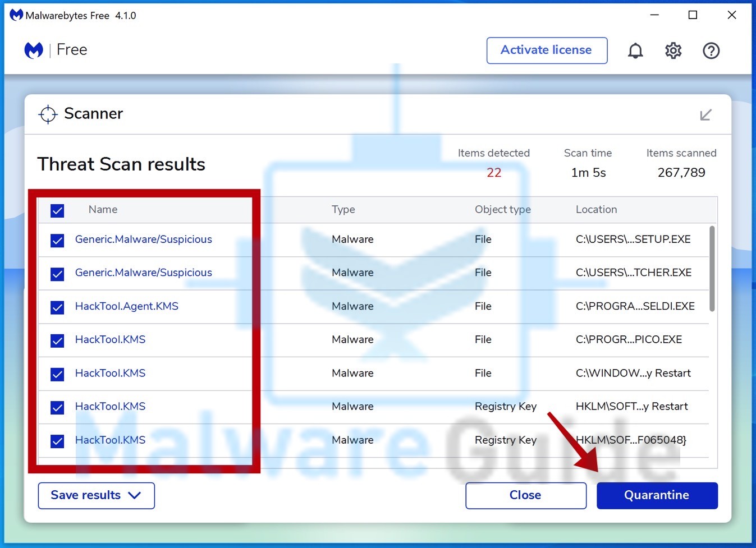Image resolution: width=756 pixels, height=548 pixels.
Task: Open settings via the gear icon
Action: pos(673,51)
